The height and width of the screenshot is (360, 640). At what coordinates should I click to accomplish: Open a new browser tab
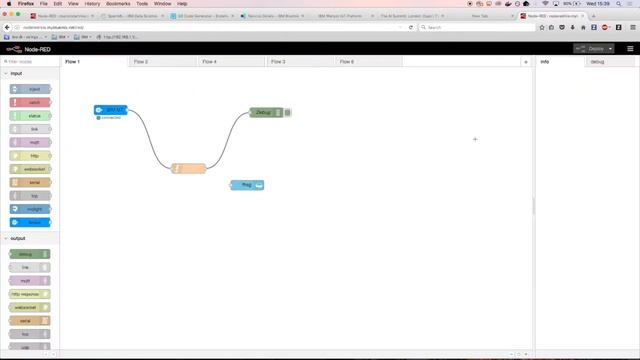click(x=593, y=16)
